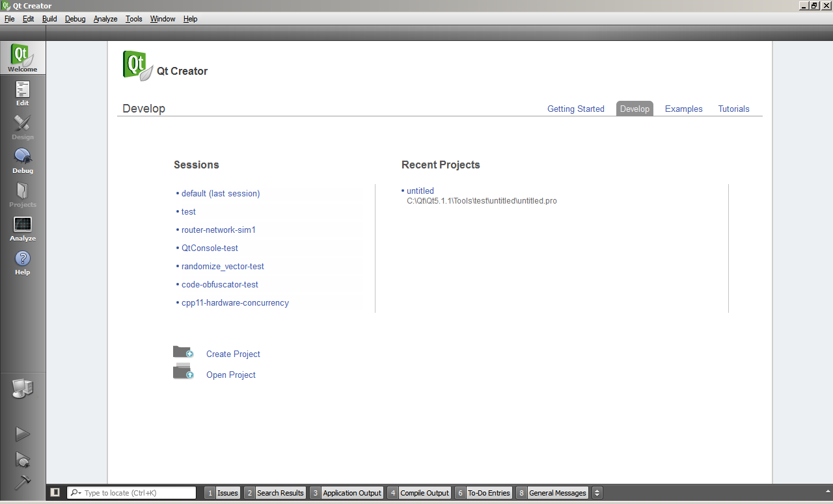Open the Build menu

pos(49,19)
